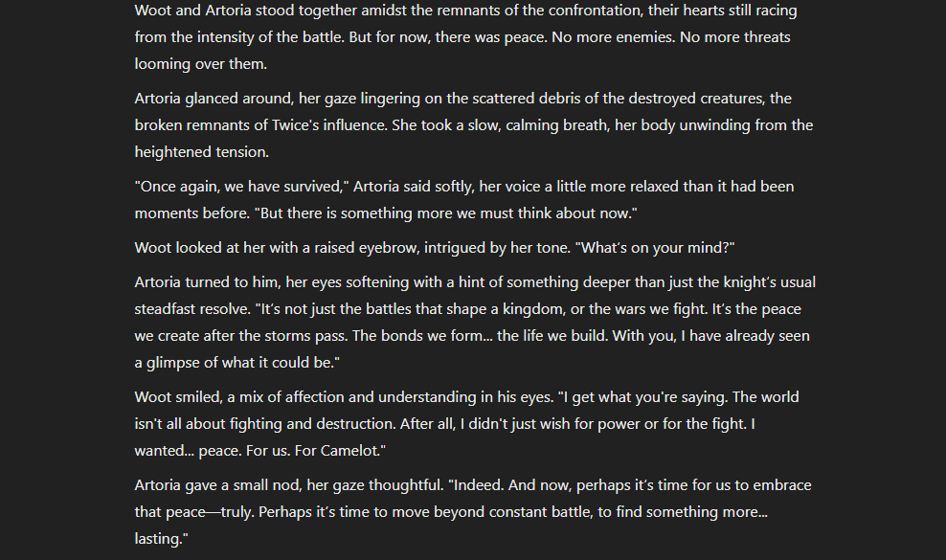Click the phrase "Once again, we have survived"
The image size is (946, 560).
click(242, 187)
